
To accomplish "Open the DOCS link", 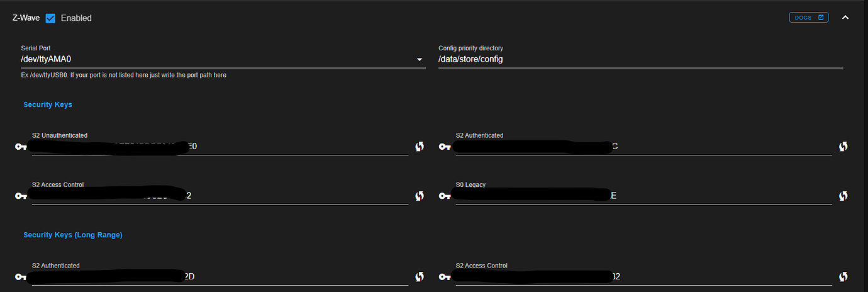I will [809, 18].
